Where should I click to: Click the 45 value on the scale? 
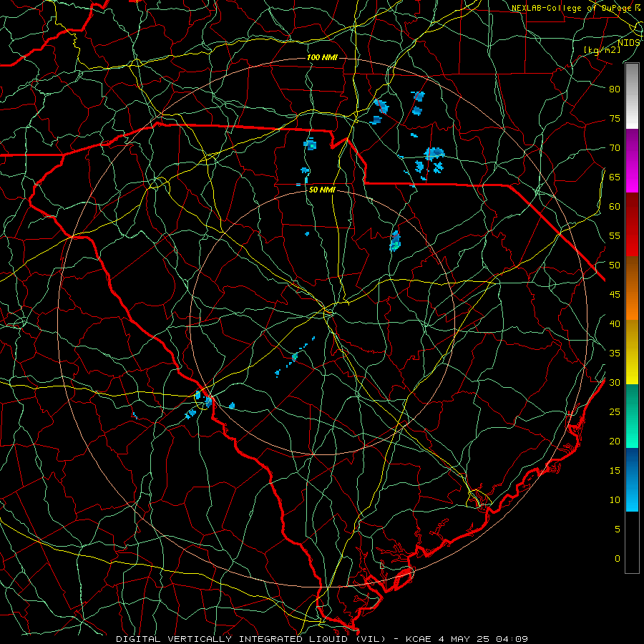[x=615, y=295]
